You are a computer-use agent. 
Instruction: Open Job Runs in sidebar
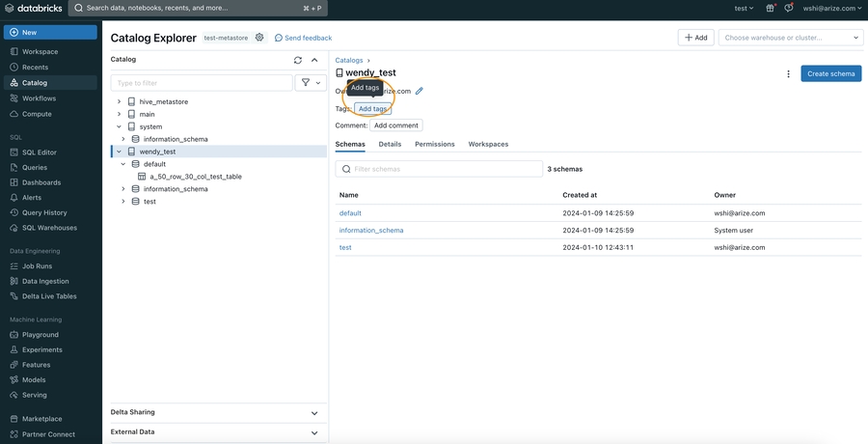pyautogui.click(x=37, y=266)
